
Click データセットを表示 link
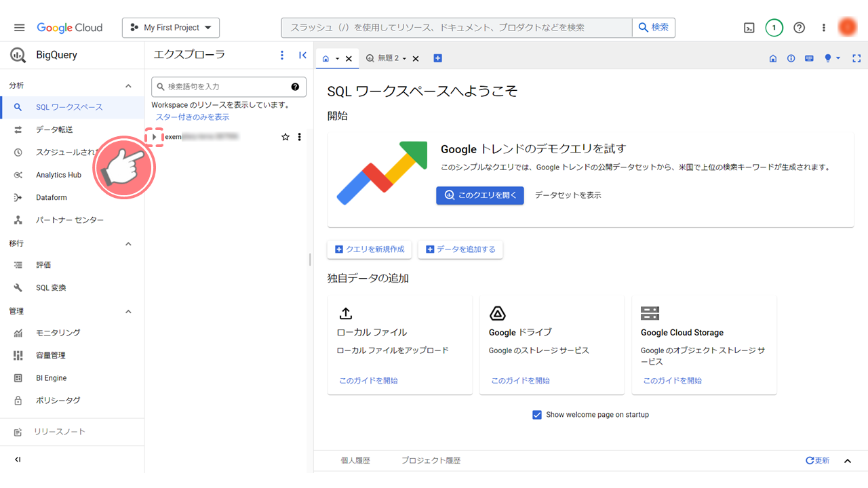click(568, 195)
